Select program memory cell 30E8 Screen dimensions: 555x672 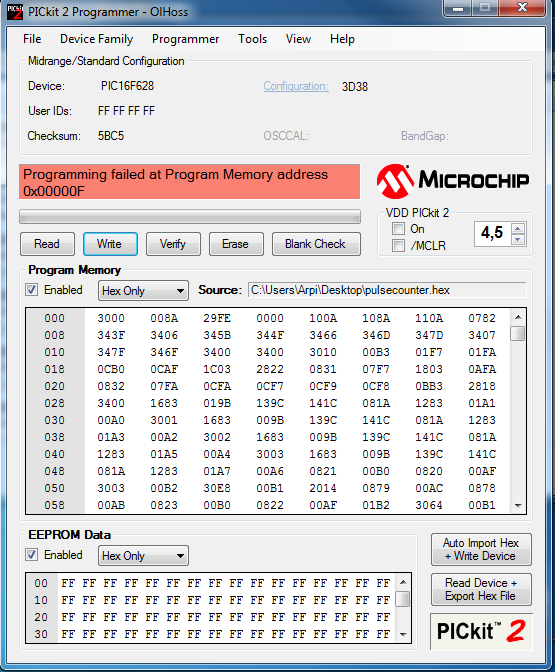click(216, 488)
